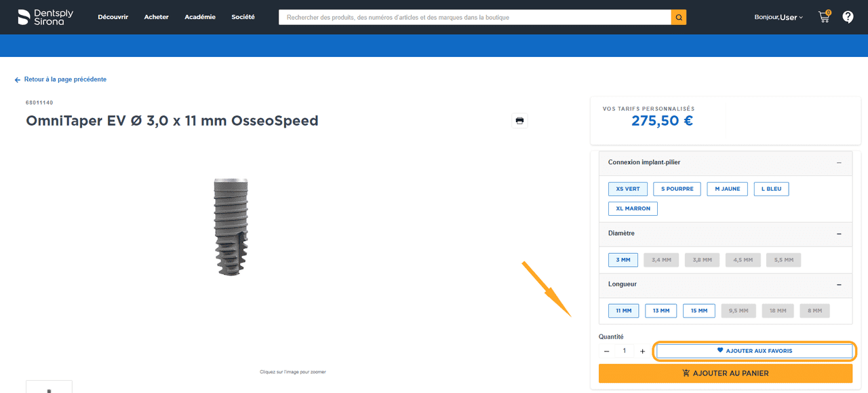Screen dimensions: 868x393
Task: Decrease quantity with the minus button
Action: 607,352
